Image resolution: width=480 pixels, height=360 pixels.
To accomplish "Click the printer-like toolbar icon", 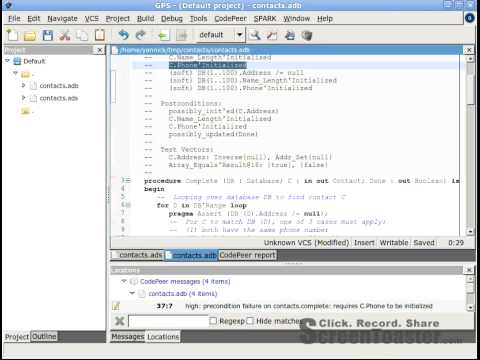I will pyautogui.click(x=290, y=35).
